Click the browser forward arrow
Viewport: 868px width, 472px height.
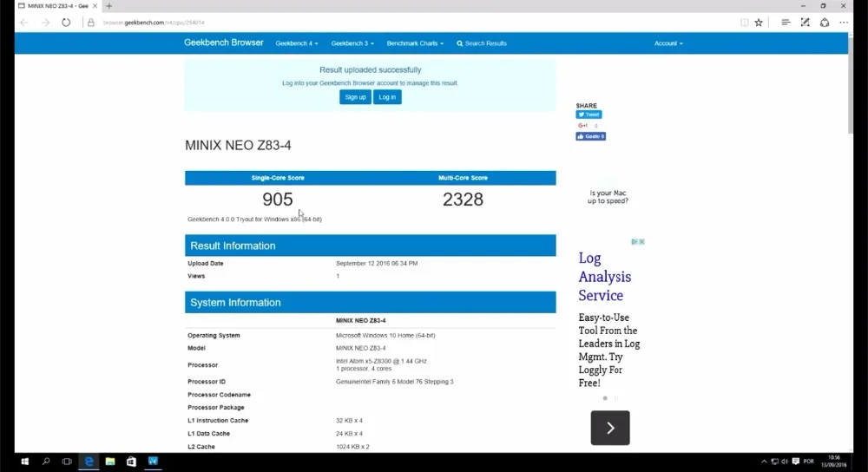click(45, 23)
